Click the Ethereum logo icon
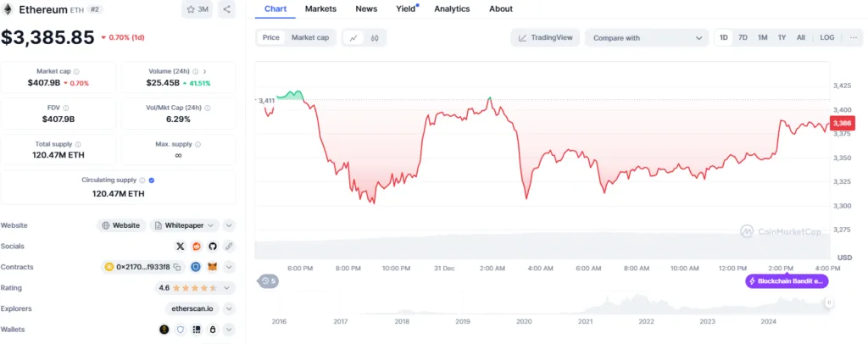 click(x=8, y=9)
